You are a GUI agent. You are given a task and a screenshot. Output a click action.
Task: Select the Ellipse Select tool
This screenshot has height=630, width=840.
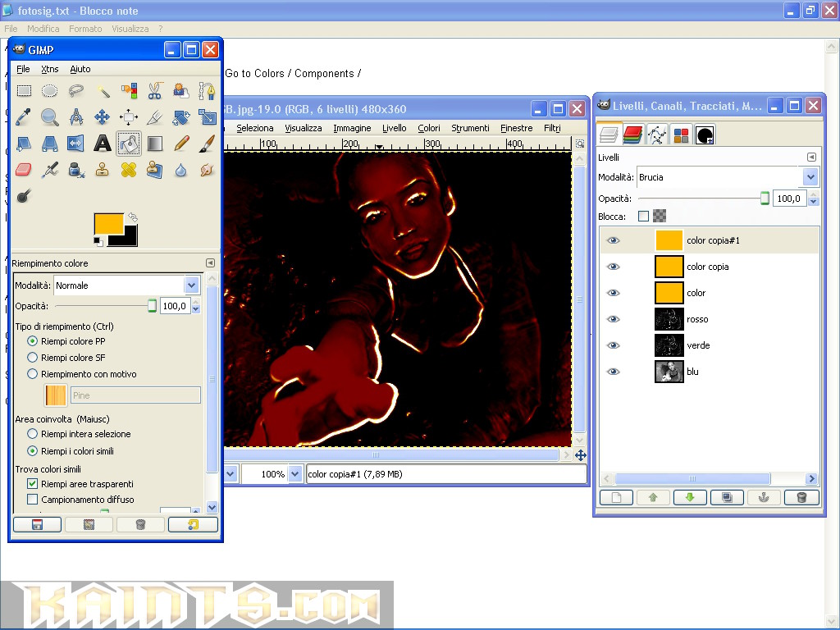click(x=50, y=90)
